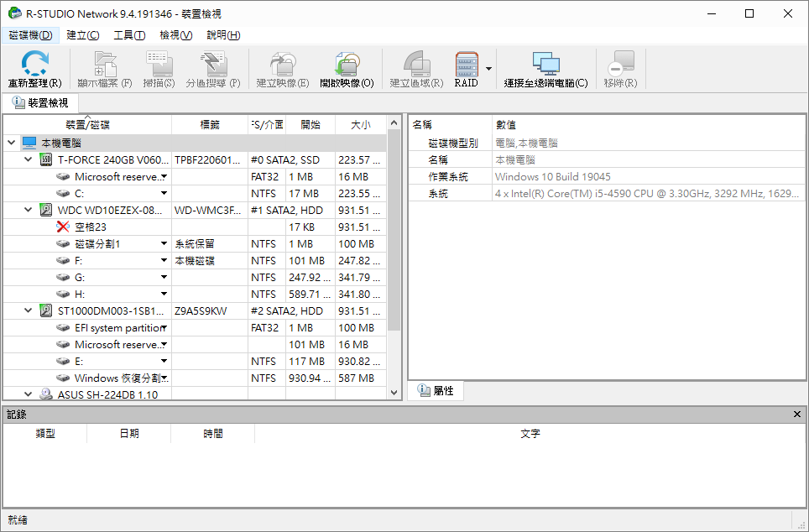Select the WDC WD10EZEX hard disk icon

(x=46, y=210)
